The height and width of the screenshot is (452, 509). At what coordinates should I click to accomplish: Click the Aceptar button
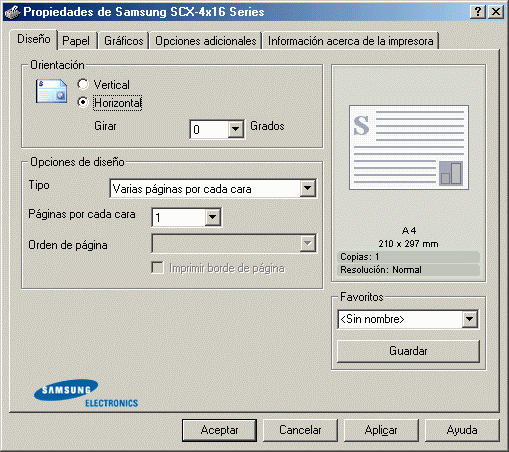coord(219,430)
